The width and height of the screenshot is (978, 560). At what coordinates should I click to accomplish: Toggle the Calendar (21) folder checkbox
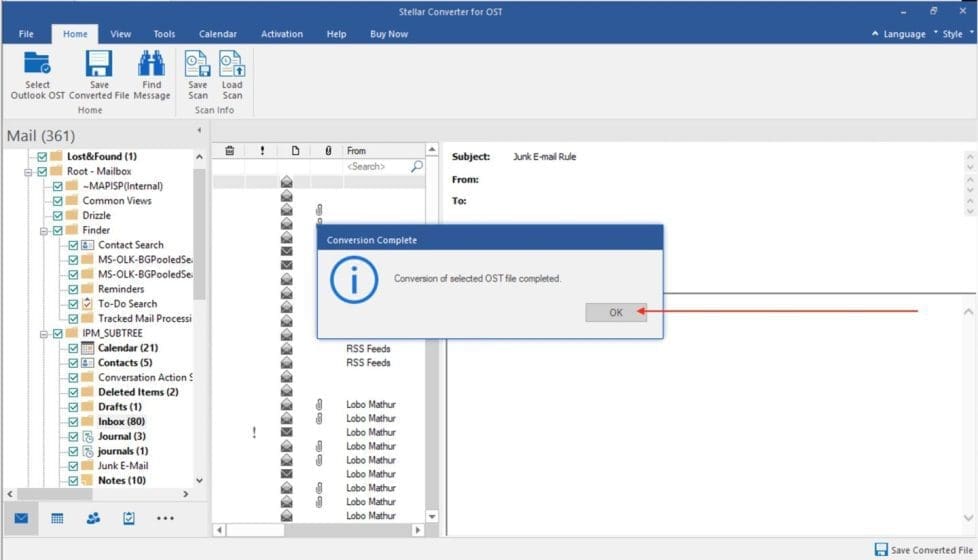[x=73, y=348]
